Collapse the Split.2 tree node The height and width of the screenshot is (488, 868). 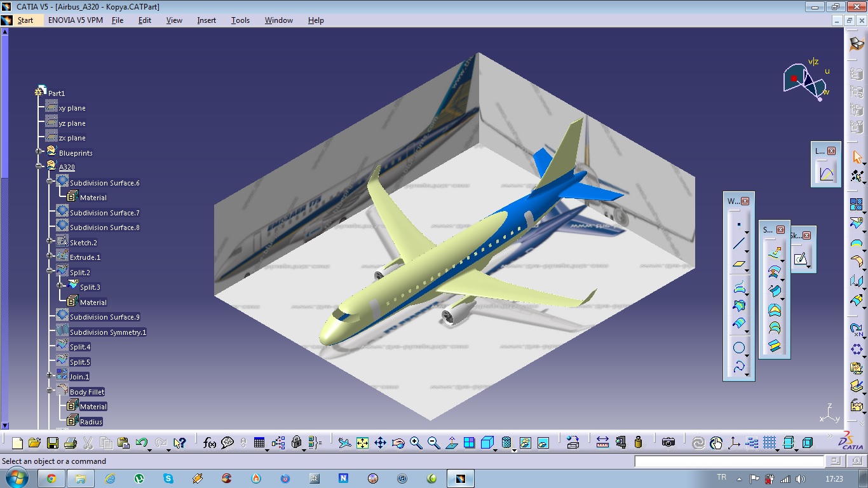pyautogui.click(x=50, y=271)
